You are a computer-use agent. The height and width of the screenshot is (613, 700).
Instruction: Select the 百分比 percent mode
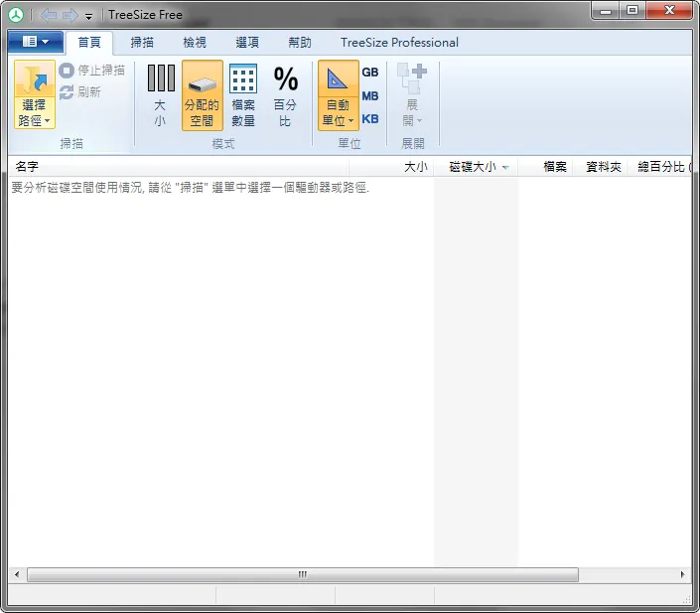pos(285,95)
